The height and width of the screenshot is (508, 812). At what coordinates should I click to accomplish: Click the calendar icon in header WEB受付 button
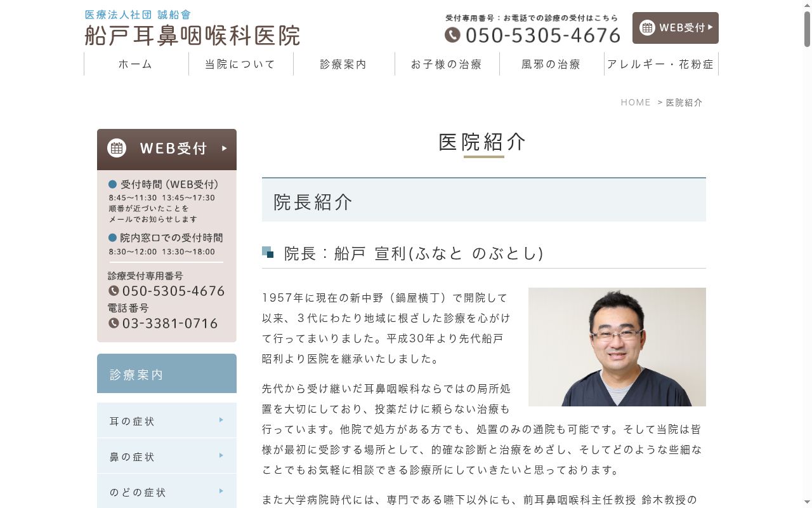click(647, 27)
